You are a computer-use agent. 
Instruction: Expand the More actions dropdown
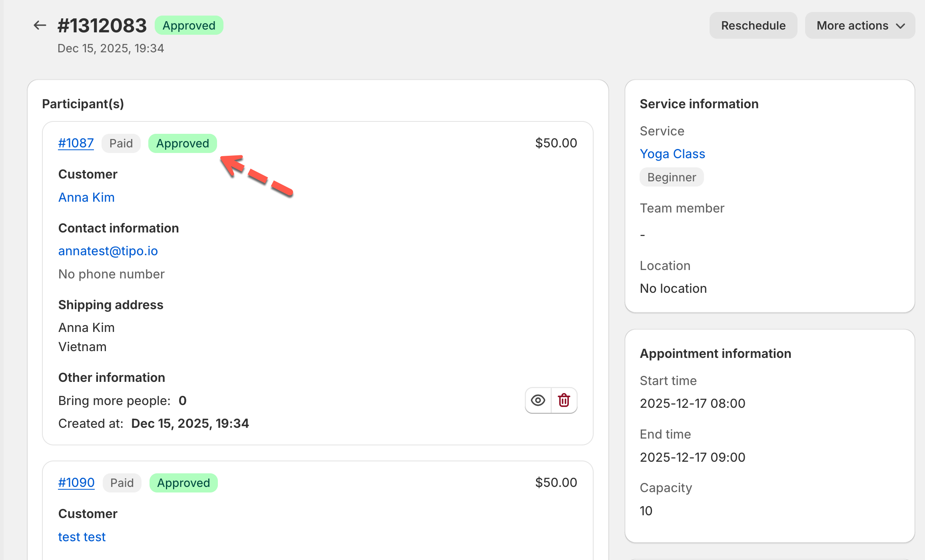click(859, 26)
